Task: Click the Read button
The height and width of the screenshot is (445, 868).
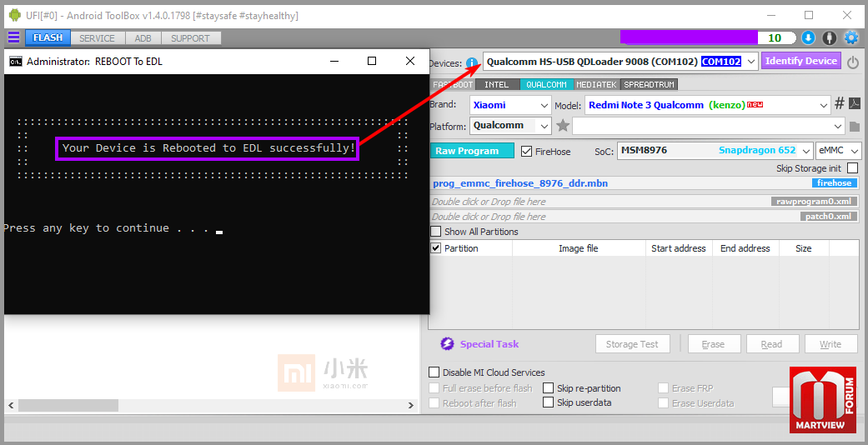Action: pyautogui.click(x=771, y=343)
